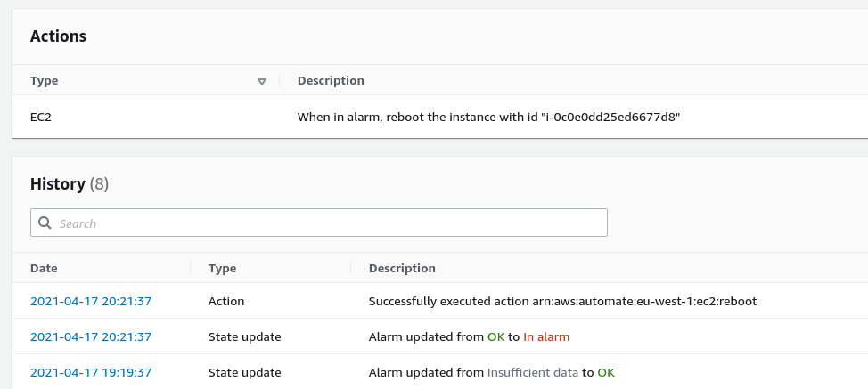Select the 'Action' type cell in History
The height and width of the screenshot is (389, 868).
[226, 301]
